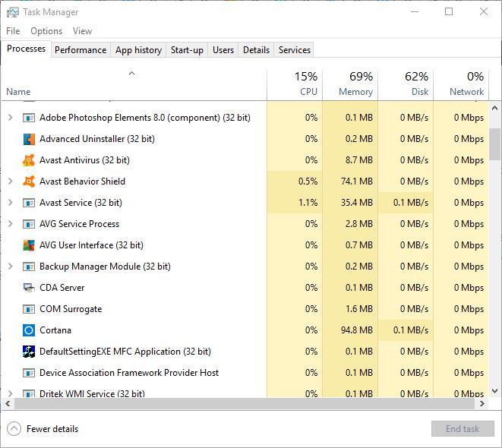Click the 74.1 MB memory cell
The width and height of the screenshot is (502, 448).
(x=357, y=181)
